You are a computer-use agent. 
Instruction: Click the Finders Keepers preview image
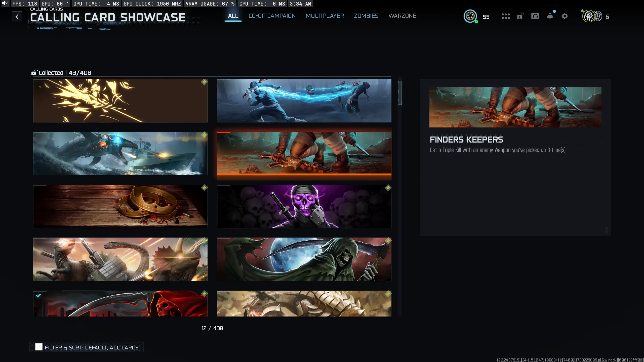click(515, 107)
